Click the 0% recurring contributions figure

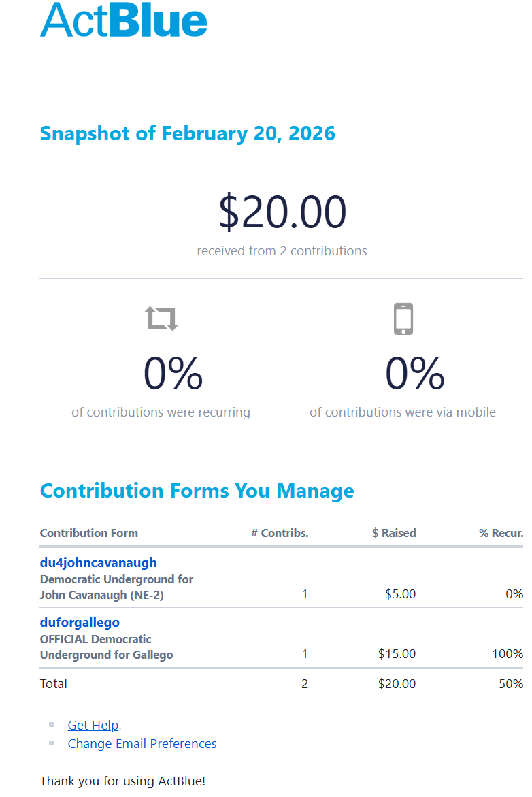173,374
